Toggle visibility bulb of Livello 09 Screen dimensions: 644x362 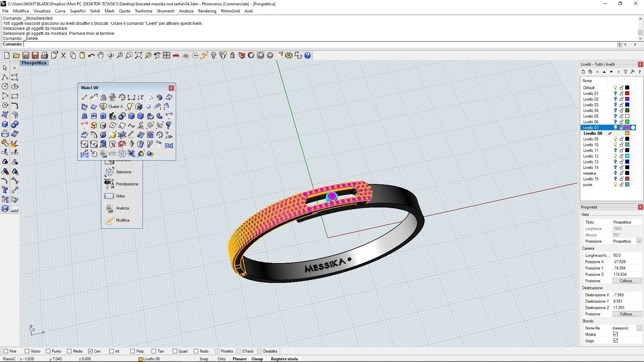coord(615,139)
